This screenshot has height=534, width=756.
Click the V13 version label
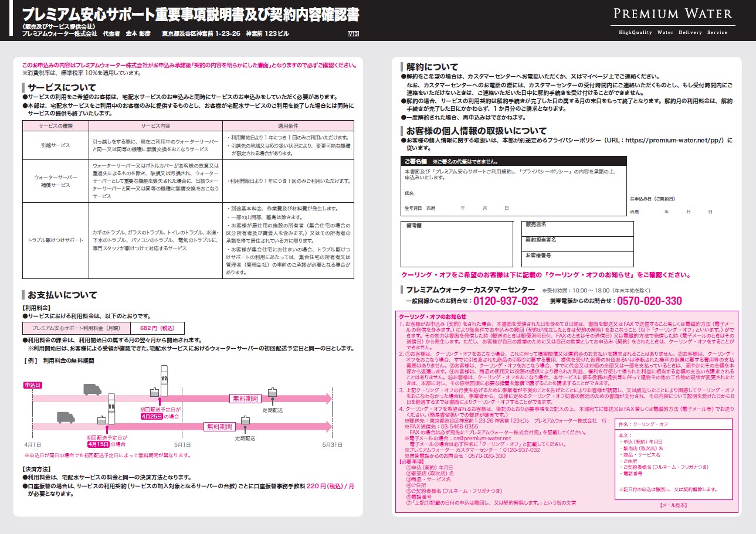coord(353,33)
